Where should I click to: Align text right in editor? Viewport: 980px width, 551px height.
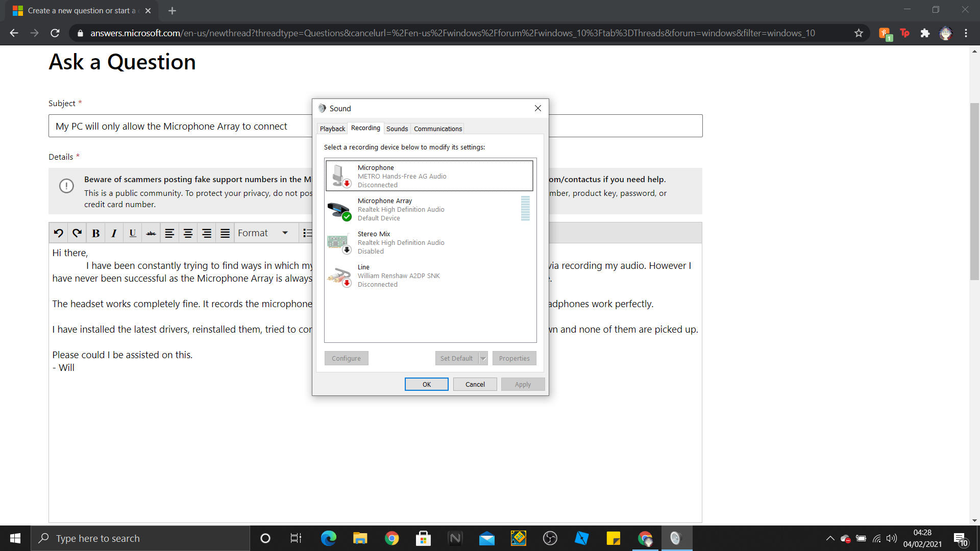(x=207, y=233)
